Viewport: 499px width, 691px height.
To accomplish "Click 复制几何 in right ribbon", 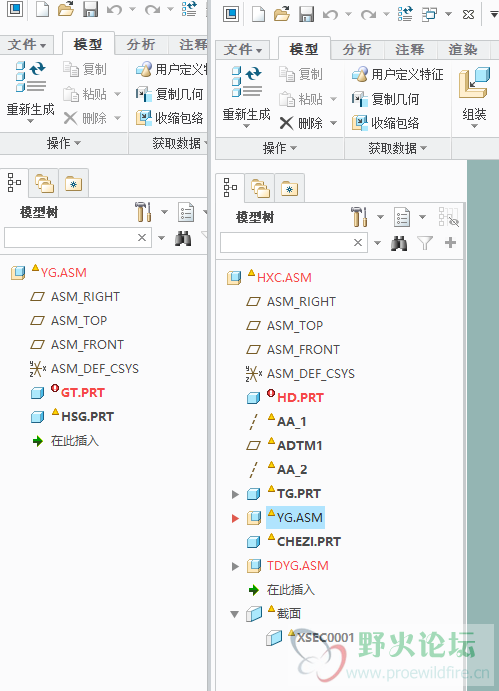I will point(386,99).
